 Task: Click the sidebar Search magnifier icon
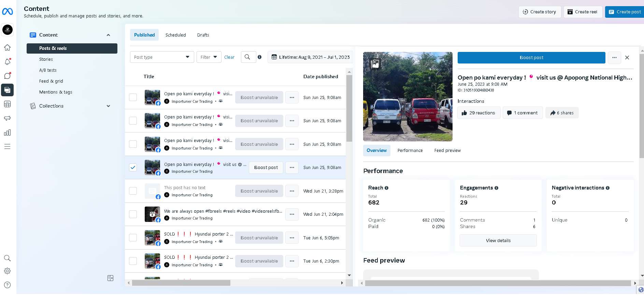click(8, 258)
